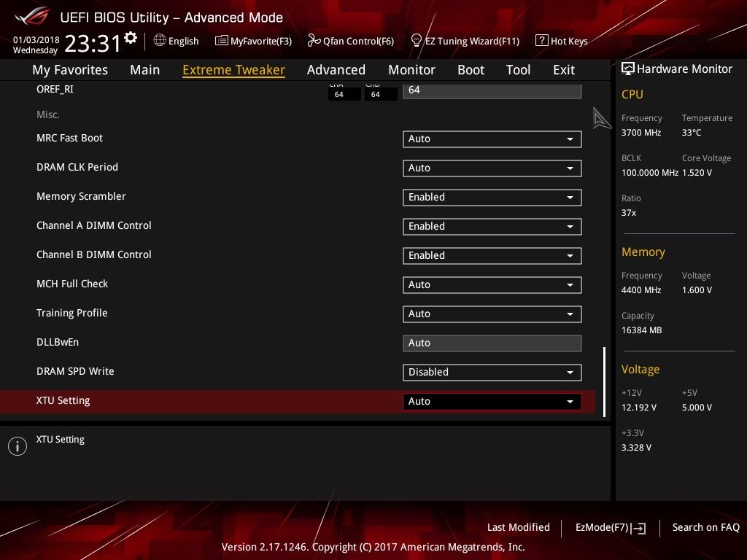Open the Tool tab
This screenshot has width=747, height=560.
coord(519,70)
